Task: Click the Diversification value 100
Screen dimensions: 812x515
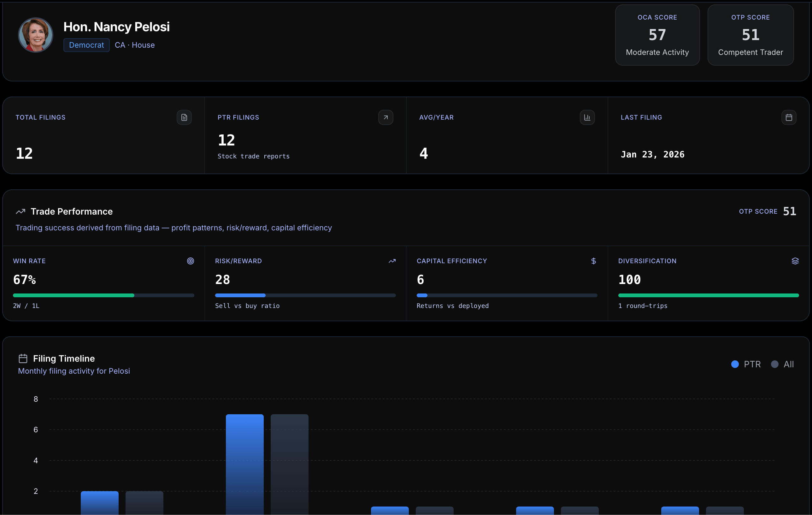Action: 629,280
